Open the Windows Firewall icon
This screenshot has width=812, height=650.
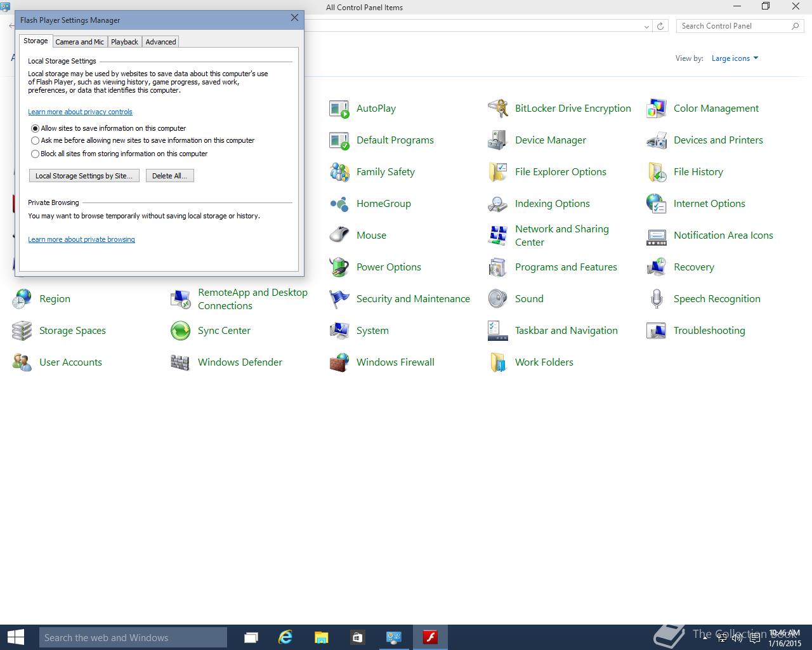[x=339, y=362]
